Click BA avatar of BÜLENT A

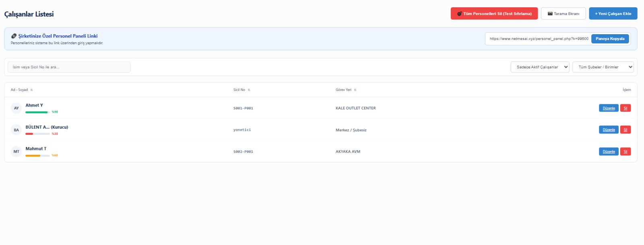coord(16,130)
